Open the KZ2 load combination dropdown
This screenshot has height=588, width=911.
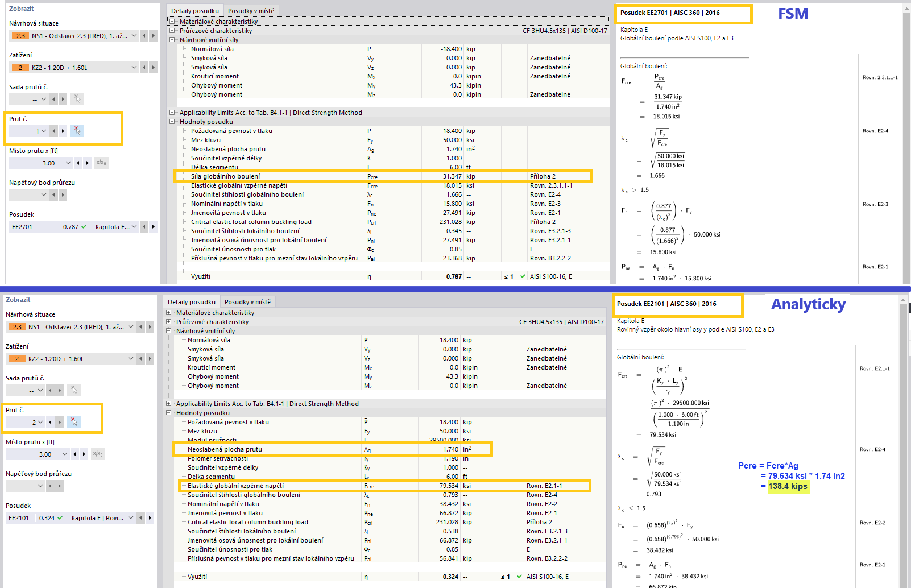(x=133, y=67)
